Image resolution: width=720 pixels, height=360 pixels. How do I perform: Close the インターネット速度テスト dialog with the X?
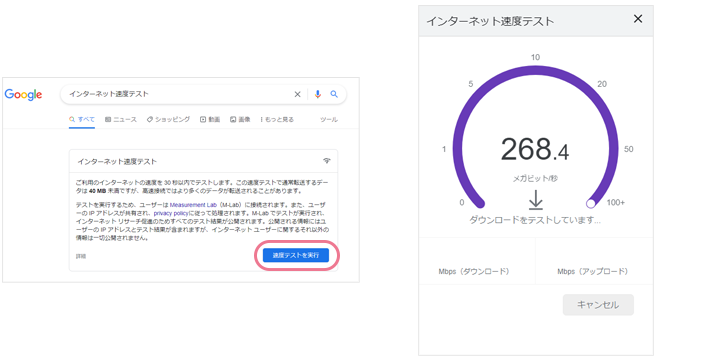(x=638, y=19)
